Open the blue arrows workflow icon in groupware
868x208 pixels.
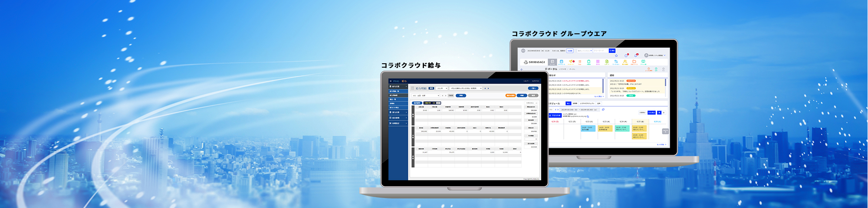click(616, 62)
